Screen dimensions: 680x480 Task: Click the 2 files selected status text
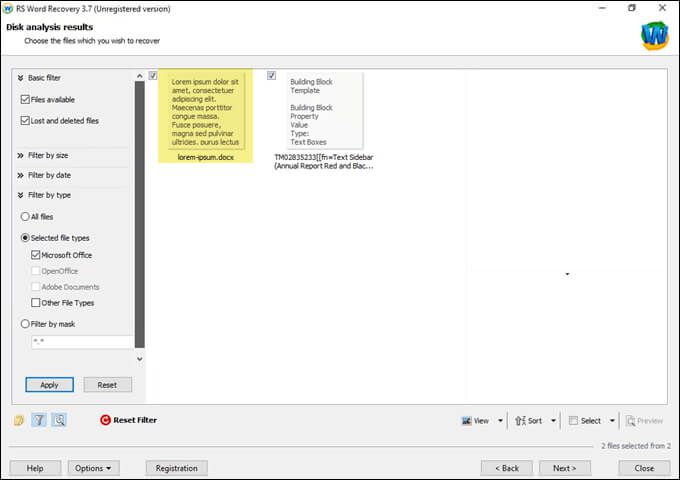tap(636, 446)
